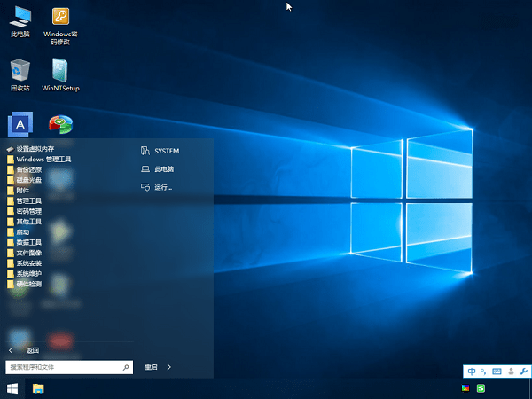Click the IME user account icon
The image size is (532, 399).
pyautogui.click(x=511, y=372)
